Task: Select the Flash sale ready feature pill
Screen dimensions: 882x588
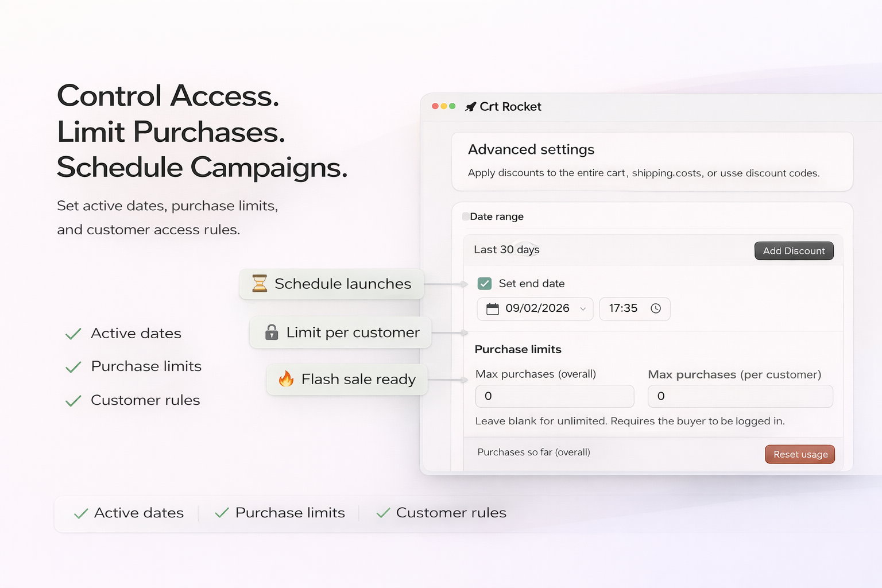Action: pos(347,380)
